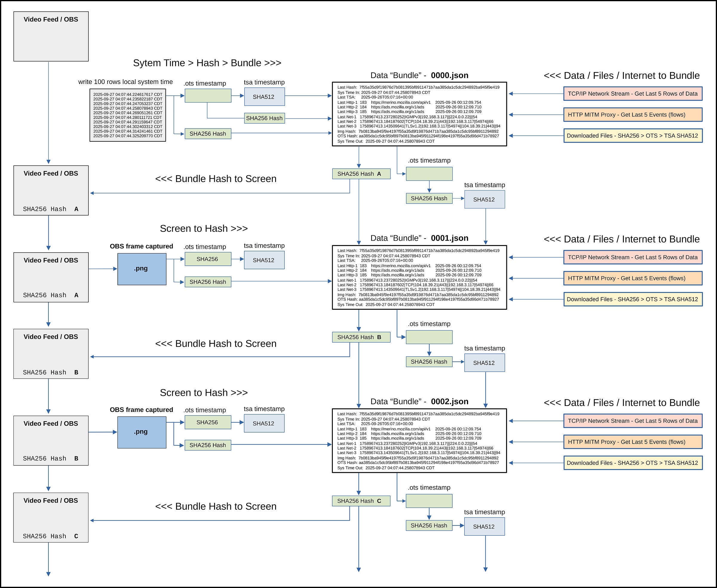The width and height of the screenshot is (717, 588).
Task: Click the green SHA256 Hash B box
Action: pos(361,337)
